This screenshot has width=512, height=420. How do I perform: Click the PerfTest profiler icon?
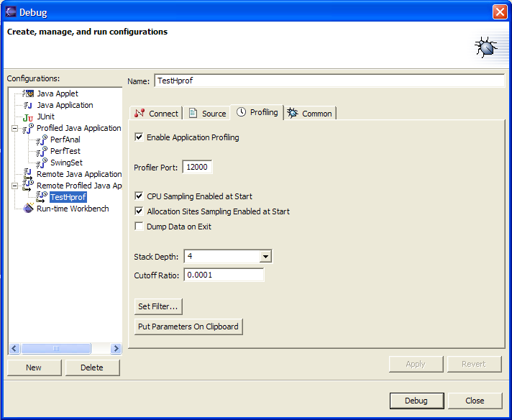pyautogui.click(x=42, y=151)
